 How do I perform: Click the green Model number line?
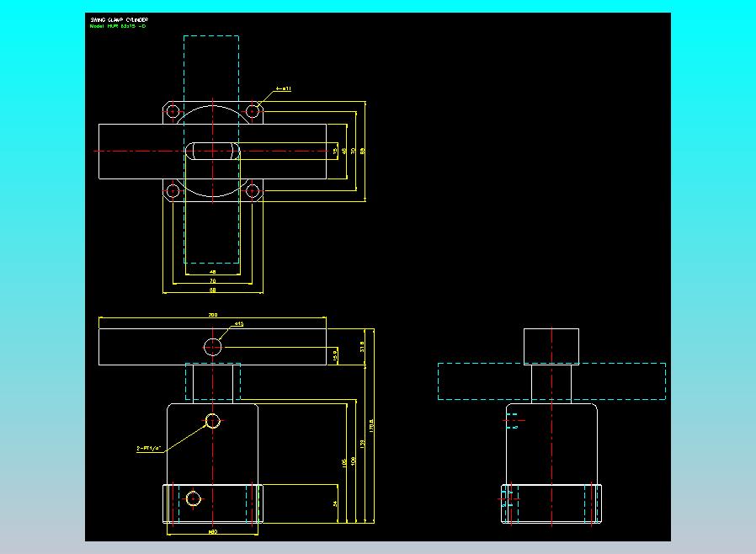[x=118, y=26]
